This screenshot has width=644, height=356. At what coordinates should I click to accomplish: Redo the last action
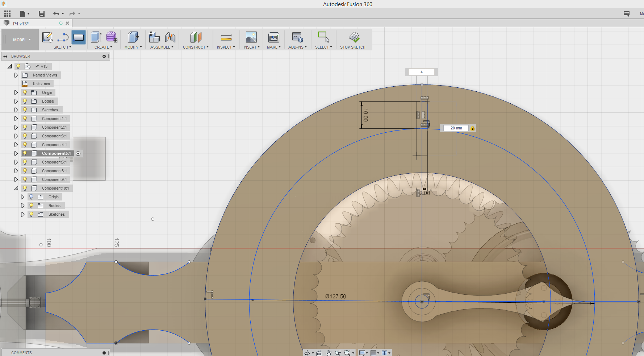tap(72, 13)
